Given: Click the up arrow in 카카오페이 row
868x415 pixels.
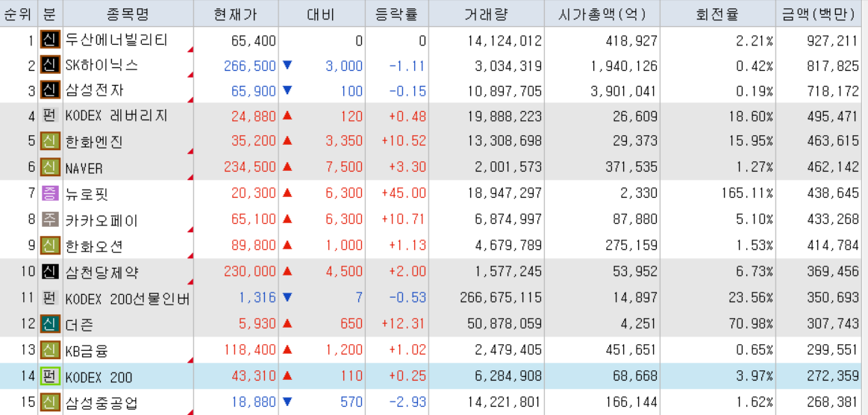Looking at the screenshot, I should pyautogui.click(x=287, y=219).
